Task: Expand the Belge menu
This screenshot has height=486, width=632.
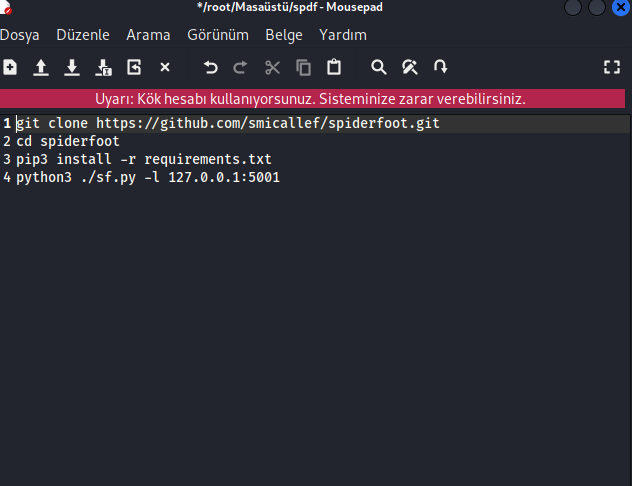Action: 284,35
